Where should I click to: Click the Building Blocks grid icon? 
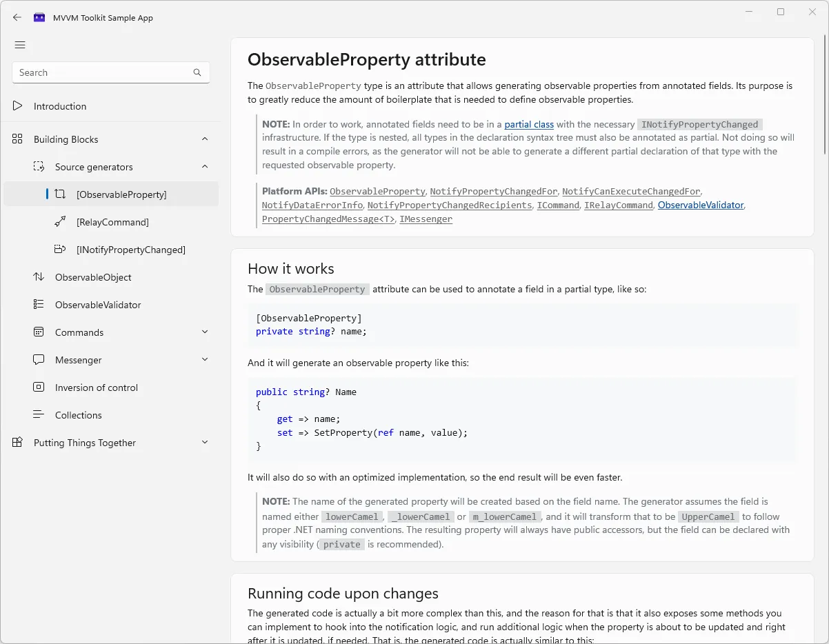[x=17, y=139]
